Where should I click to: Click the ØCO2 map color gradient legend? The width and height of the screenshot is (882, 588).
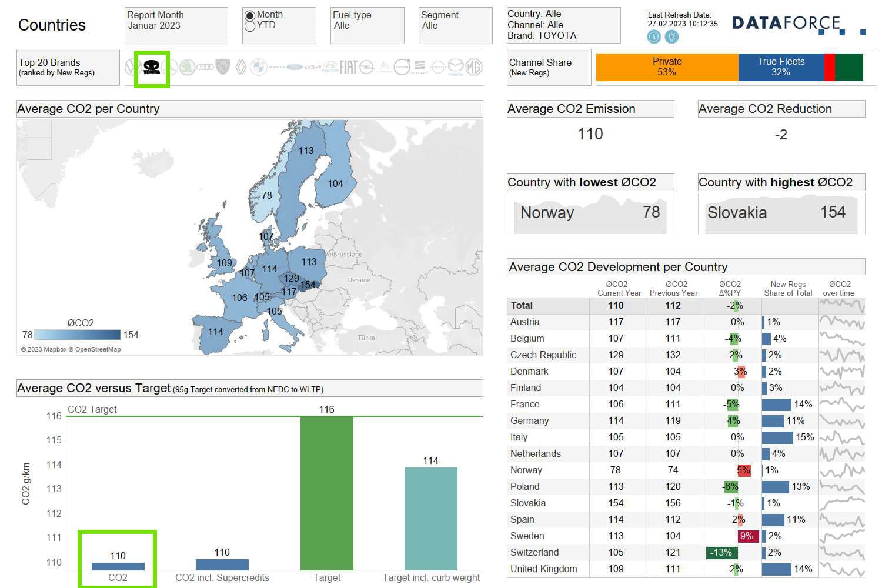click(78, 335)
